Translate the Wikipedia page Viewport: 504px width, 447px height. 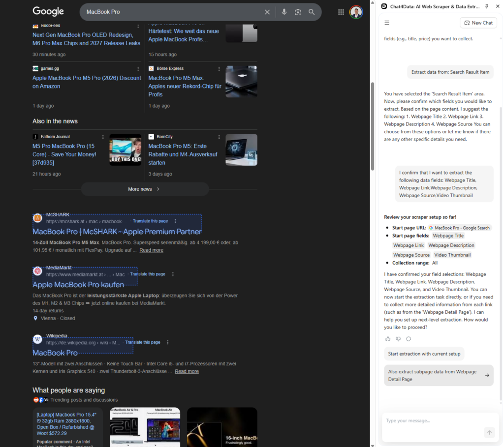tap(143, 342)
